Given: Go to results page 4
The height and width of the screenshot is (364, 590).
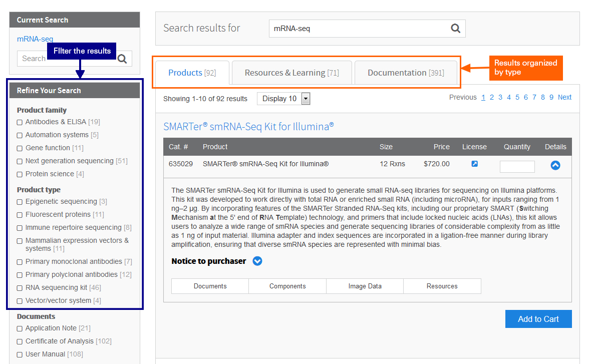Looking at the screenshot, I should tap(509, 98).
